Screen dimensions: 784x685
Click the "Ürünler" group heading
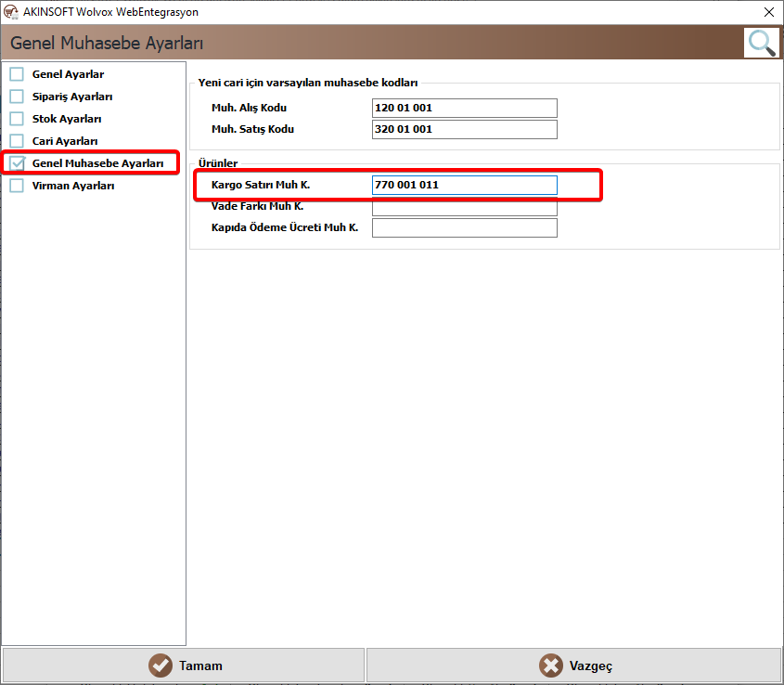click(218, 163)
